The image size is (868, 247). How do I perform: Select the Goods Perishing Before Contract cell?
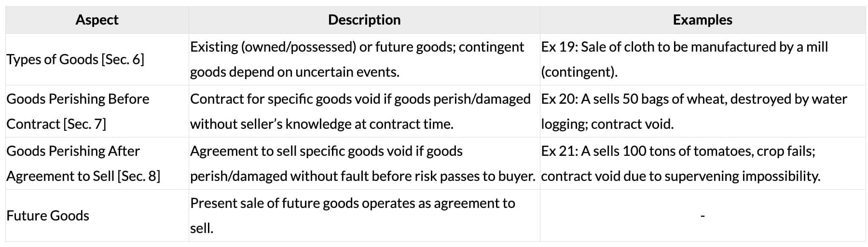pos(78,111)
